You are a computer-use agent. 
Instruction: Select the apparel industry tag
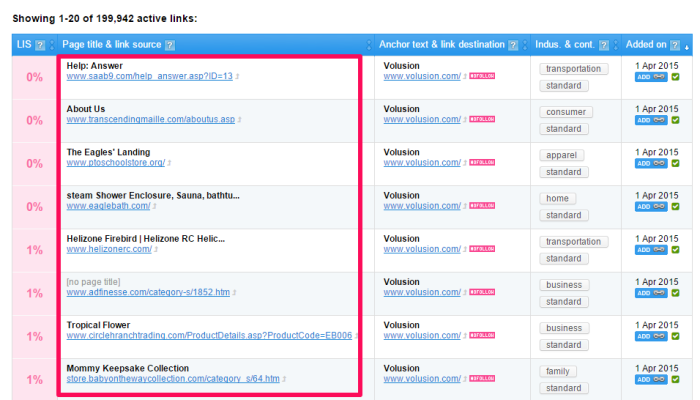[562, 155]
